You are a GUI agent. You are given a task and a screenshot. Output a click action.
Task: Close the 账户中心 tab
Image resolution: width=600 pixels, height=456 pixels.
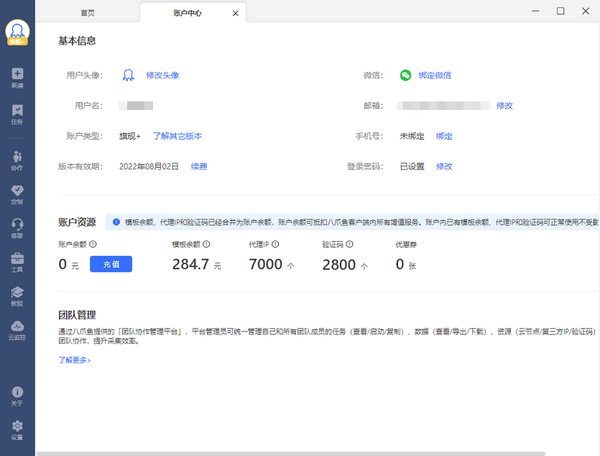pyautogui.click(x=235, y=13)
